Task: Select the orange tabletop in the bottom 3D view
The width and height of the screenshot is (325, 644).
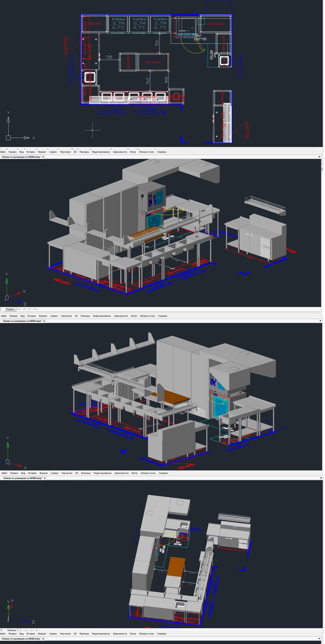Action: (x=175, y=568)
